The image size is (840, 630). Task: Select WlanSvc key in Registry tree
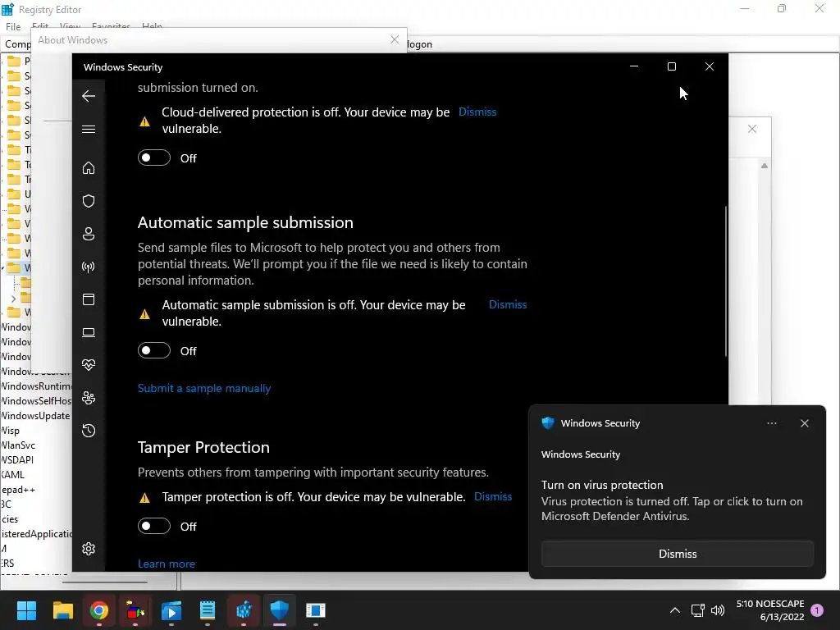(18, 445)
